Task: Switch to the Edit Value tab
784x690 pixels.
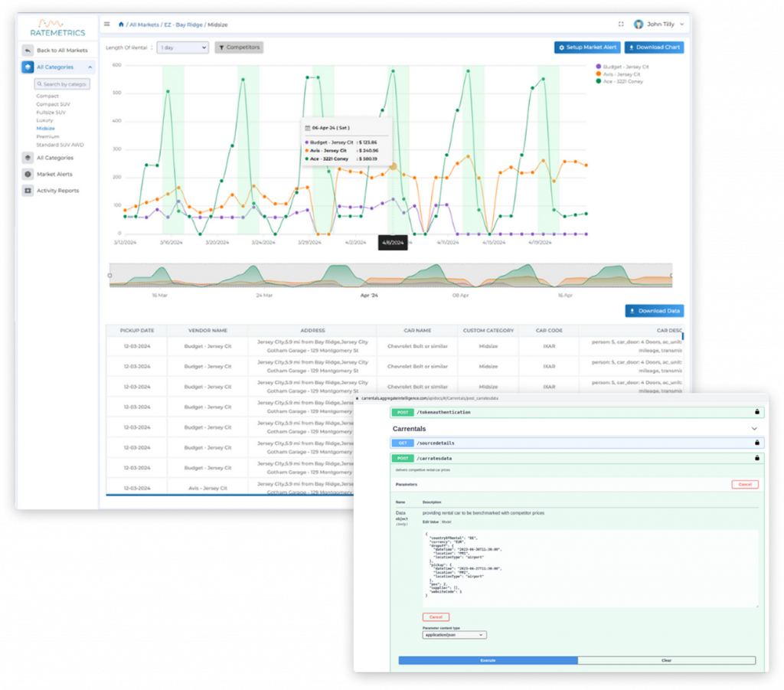Action: tap(430, 522)
